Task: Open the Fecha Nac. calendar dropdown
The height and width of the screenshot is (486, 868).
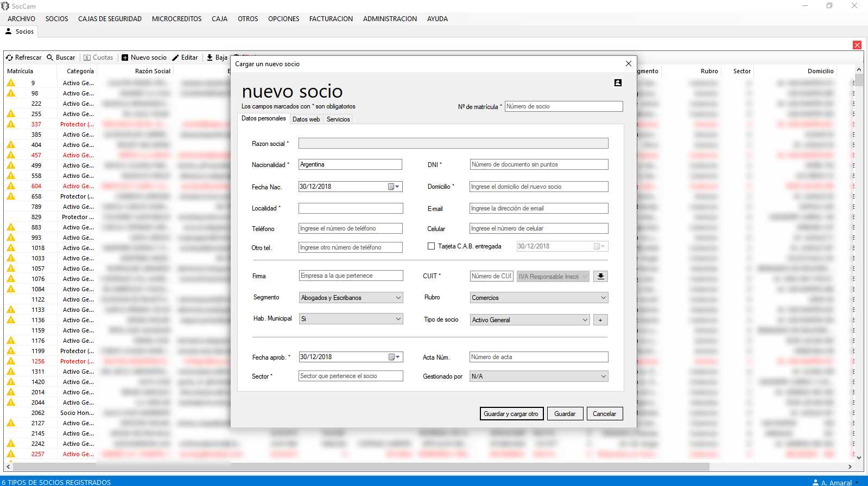Action: 394,187
